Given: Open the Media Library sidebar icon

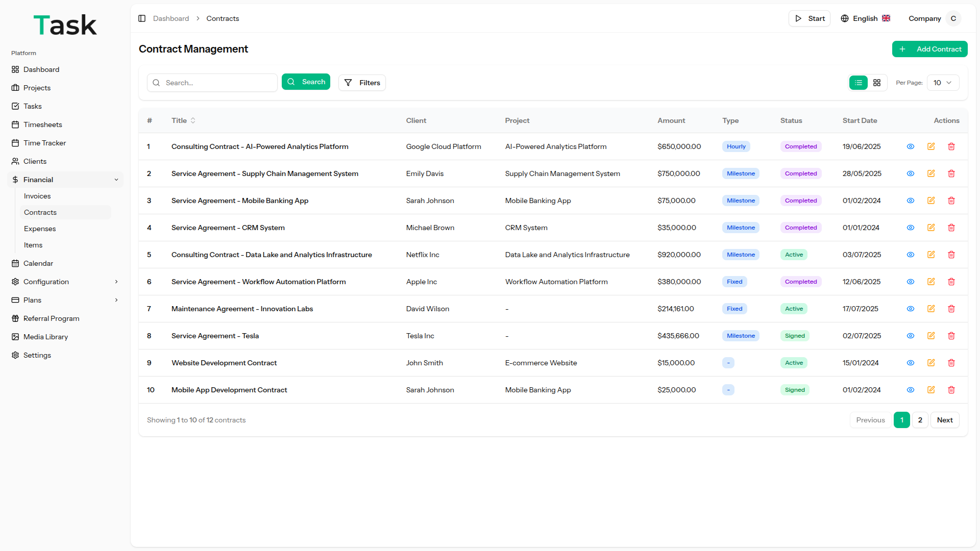Looking at the screenshot, I should tap(15, 337).
